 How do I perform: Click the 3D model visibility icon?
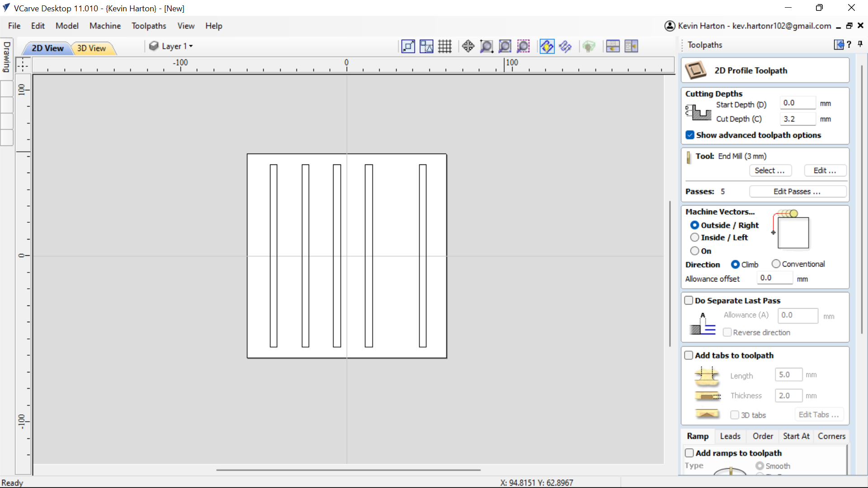pos(589,47)
